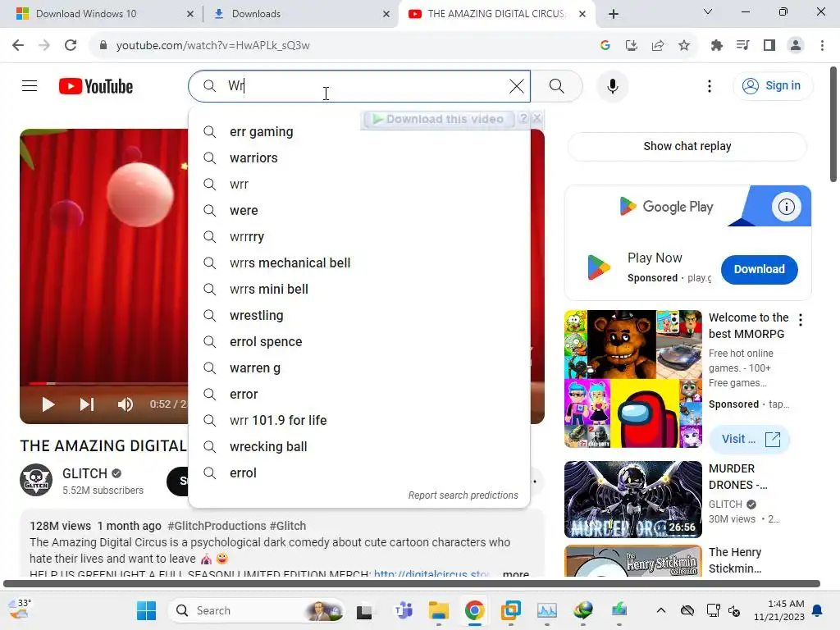Open Chrome extensions puzzle icon

[x=717, y=46]
